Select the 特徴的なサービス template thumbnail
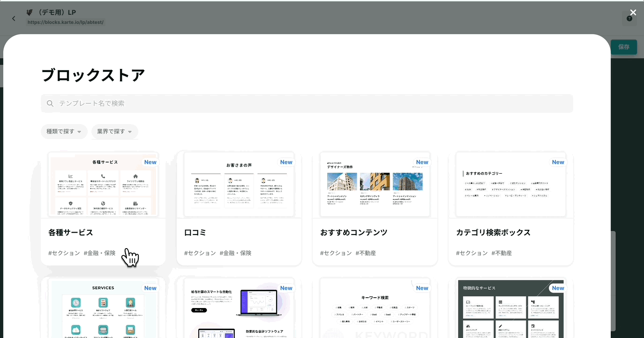Image resolution: width=644 pixels, height=338 pixels. (511, 308)
